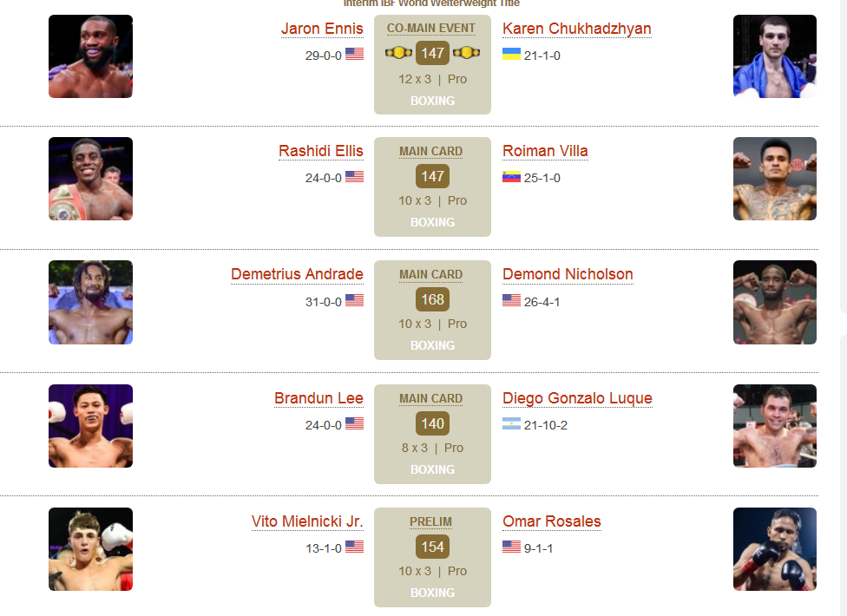This screenshot has height=616, width=847.
Task: Open Diego Gonzalo Luque's name link
Action: point(577,398)
